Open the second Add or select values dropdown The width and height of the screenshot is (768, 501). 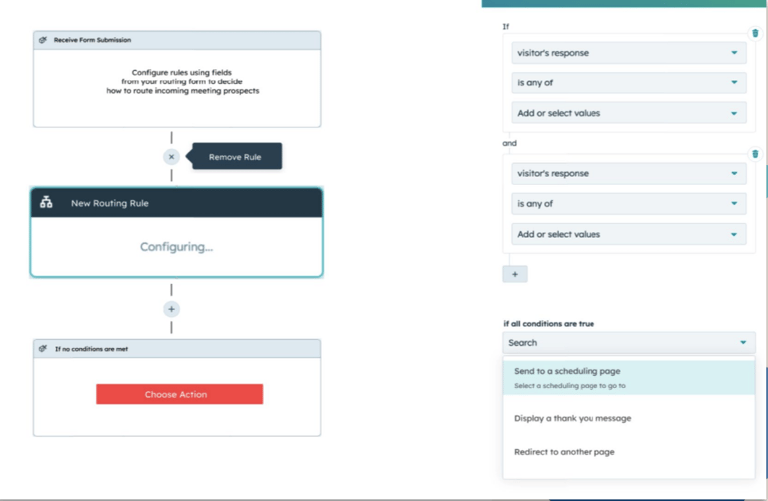(629, 234)
